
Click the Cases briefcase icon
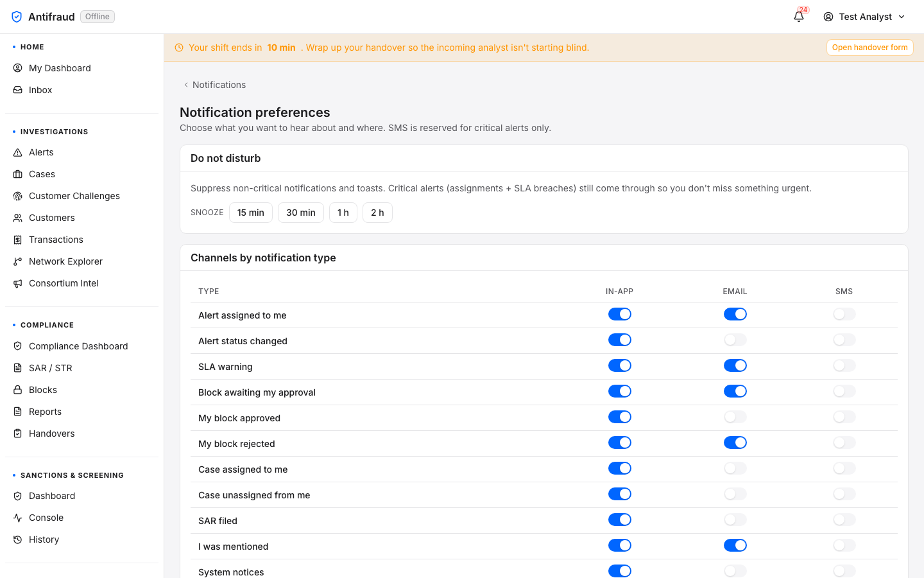(18, 174)
